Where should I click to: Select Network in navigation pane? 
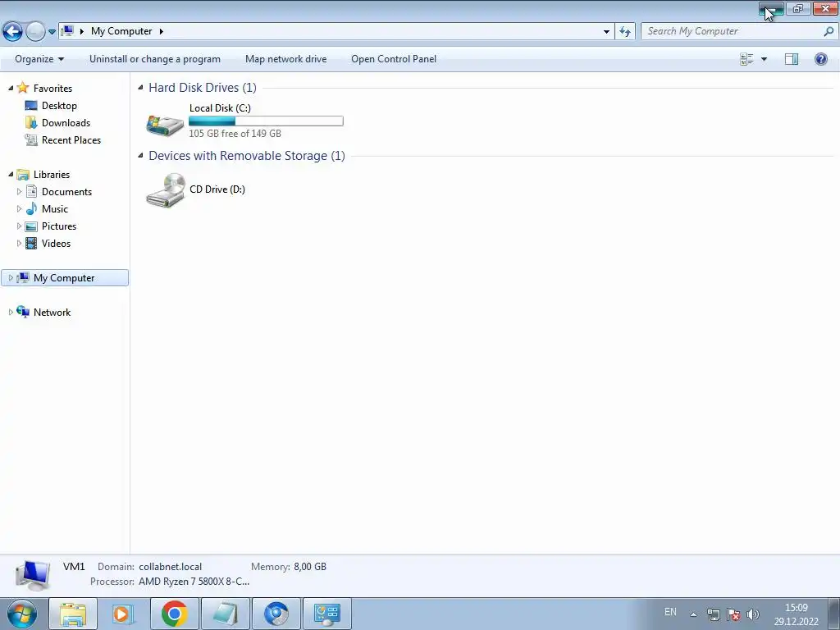[52, 313]
